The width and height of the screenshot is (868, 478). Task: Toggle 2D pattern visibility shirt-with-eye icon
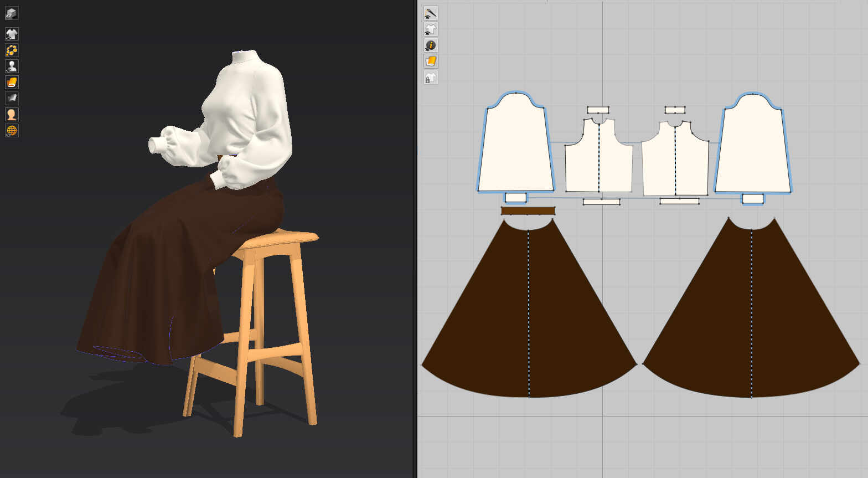click(431, 29)
